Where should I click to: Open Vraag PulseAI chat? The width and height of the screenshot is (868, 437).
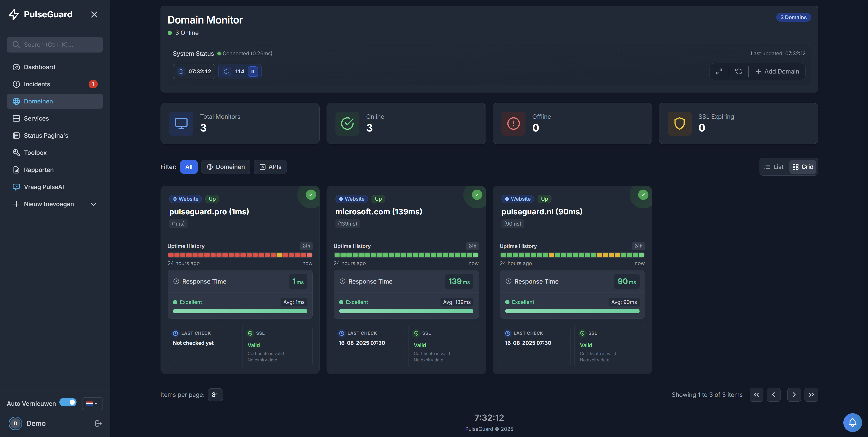[x=55, y=187]
